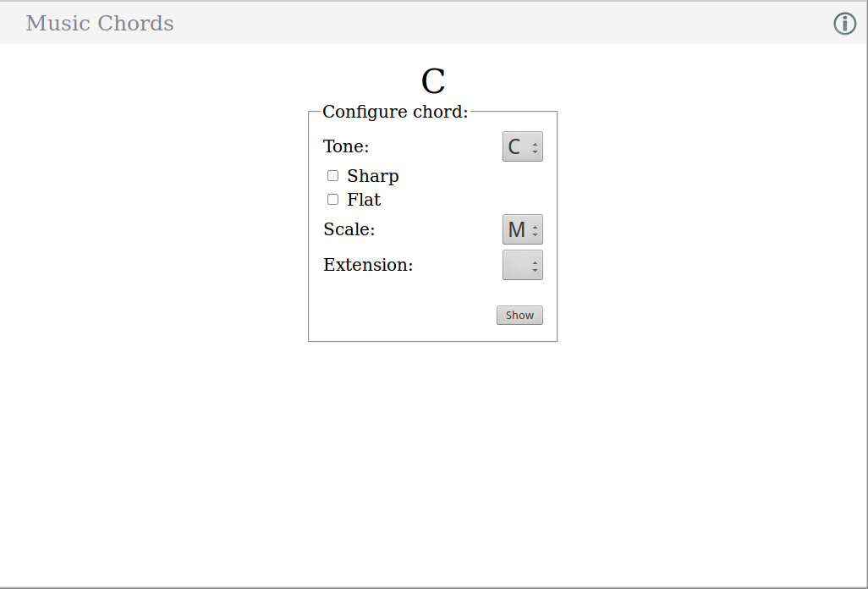Click the Scale field label
The image size is (868, 589).
click(349, 229)
